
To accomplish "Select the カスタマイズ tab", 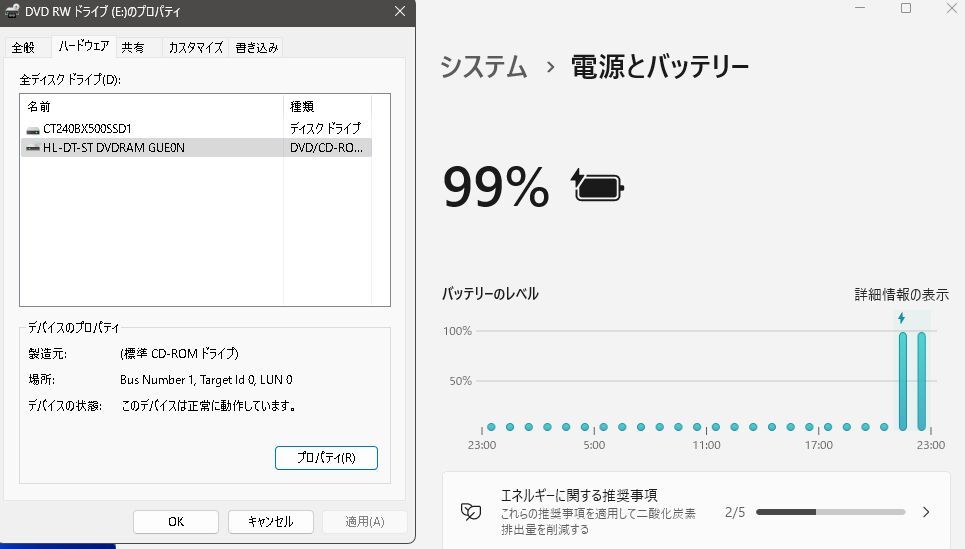I will pos(195,47).
